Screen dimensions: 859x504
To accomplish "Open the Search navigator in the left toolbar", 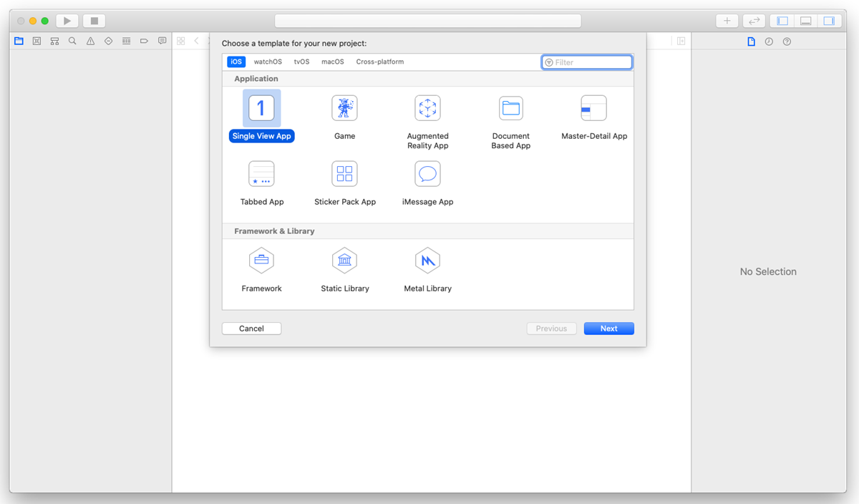I will pyautogui.click(x=72, y=41).
